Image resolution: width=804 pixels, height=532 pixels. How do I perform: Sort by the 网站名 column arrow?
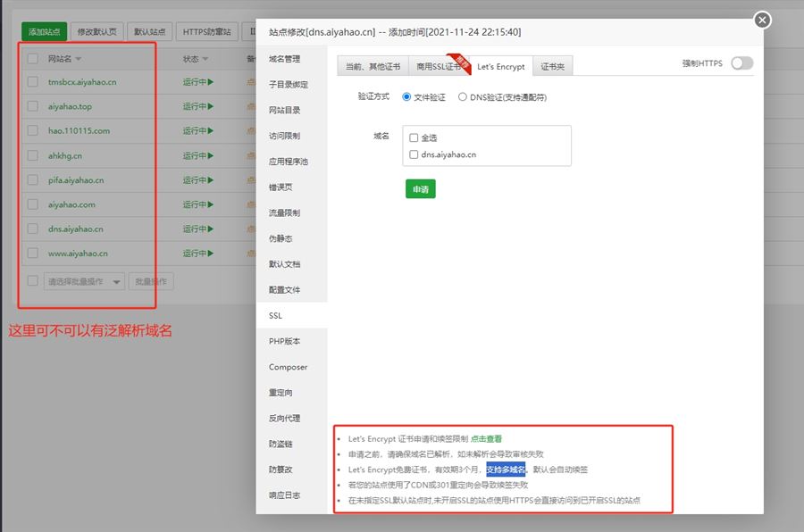pyautogui.click(x=79, y=60)
